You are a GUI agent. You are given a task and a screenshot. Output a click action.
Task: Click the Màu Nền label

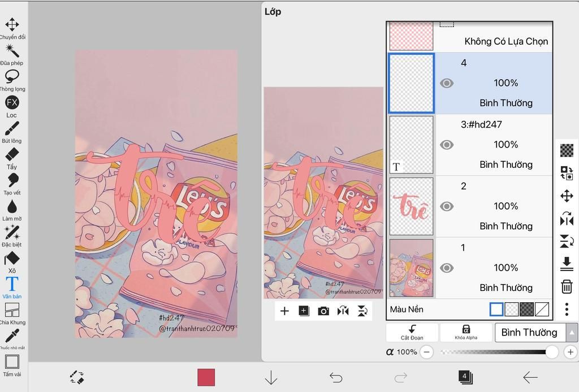(x=407, y=310)
